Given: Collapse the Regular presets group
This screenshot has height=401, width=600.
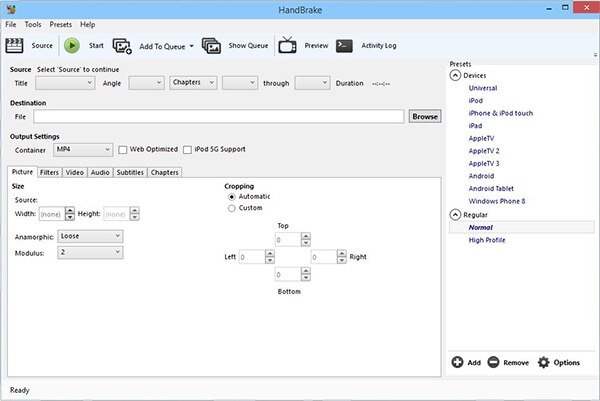Looking at the screenshot, I should pyautogui.click(x=455, y=215).
